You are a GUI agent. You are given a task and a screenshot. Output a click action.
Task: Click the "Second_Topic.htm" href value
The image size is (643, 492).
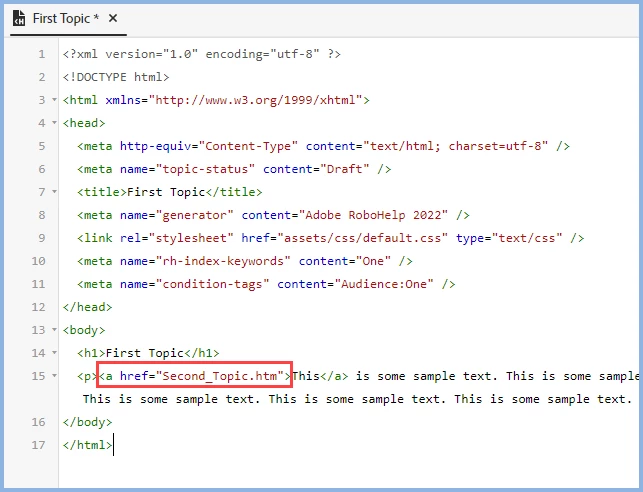coord(220,376)
